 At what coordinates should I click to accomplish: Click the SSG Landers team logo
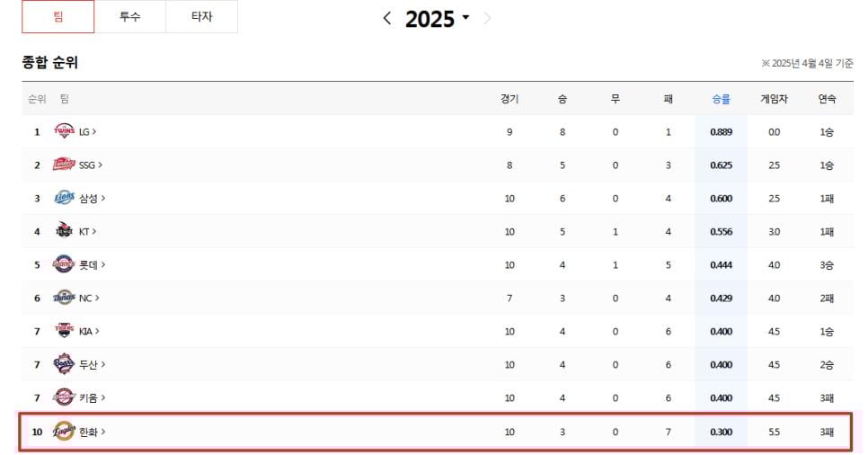65,165
